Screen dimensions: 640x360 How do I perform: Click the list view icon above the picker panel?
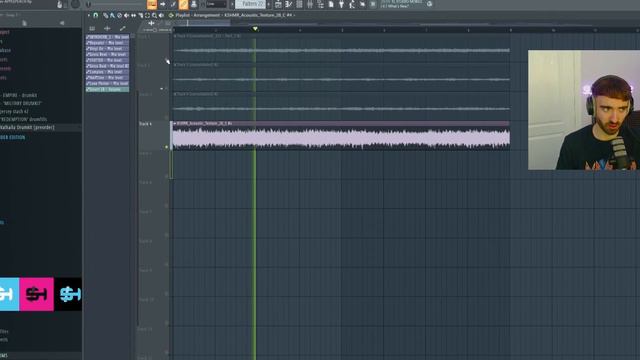tap(92, 29)
